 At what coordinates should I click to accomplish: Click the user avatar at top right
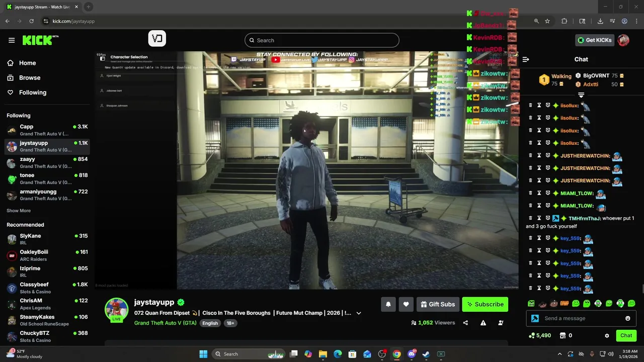623,40
